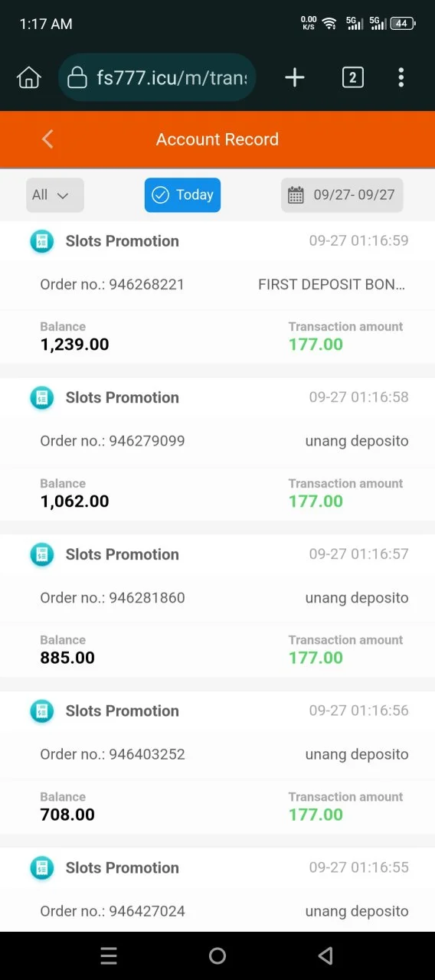This screenshot has height=980, width=435.
Task: Tap Slots Promotion icon at 01:16:59 entry
Action: [x=41, y=241]
